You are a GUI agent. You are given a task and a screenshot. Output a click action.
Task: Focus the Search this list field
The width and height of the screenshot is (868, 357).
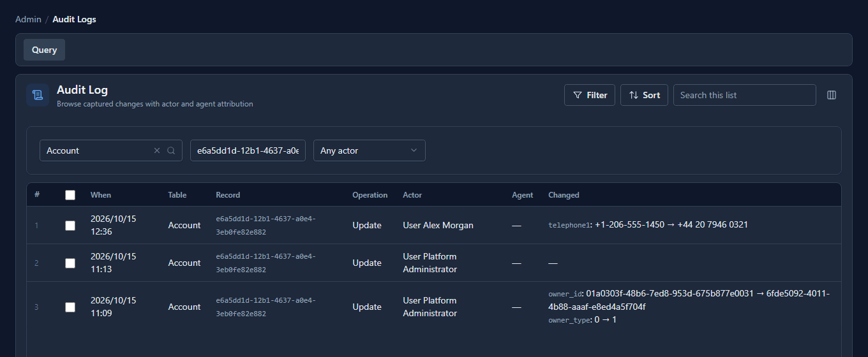(744, 95)
